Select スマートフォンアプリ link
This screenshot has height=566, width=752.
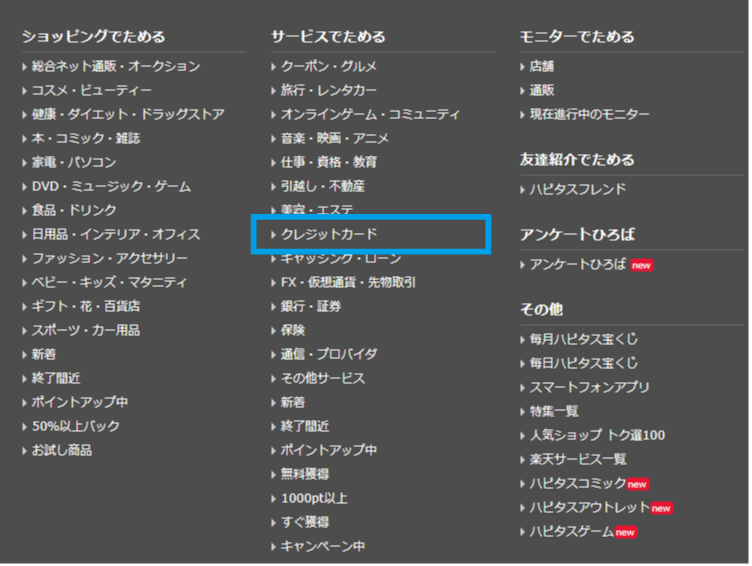coord(589,388)
